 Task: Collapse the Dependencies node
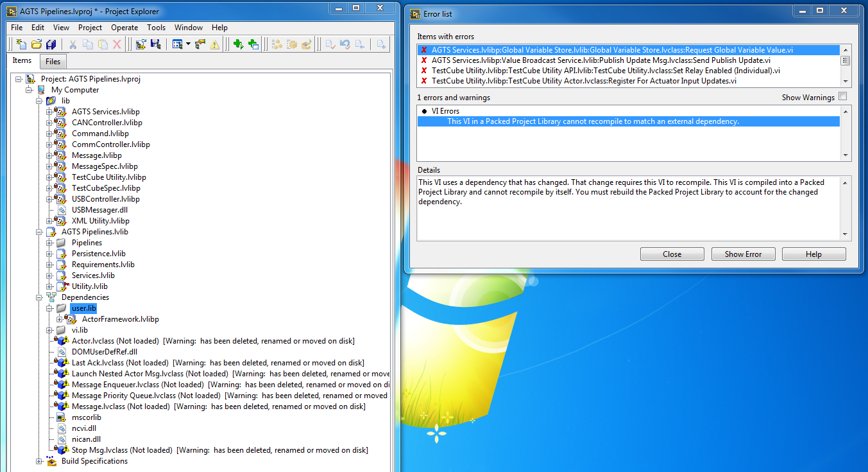[x=39, y=297]
